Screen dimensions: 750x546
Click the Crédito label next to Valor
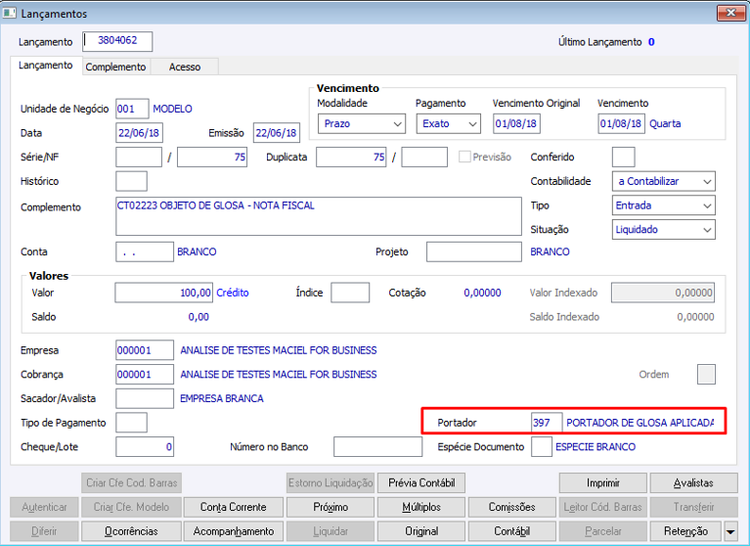(x=232, y=293)
